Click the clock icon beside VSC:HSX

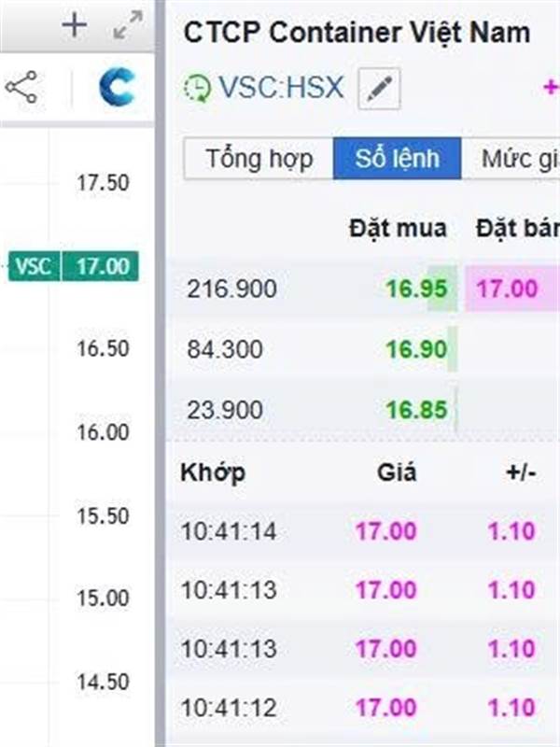pos(197,88)
